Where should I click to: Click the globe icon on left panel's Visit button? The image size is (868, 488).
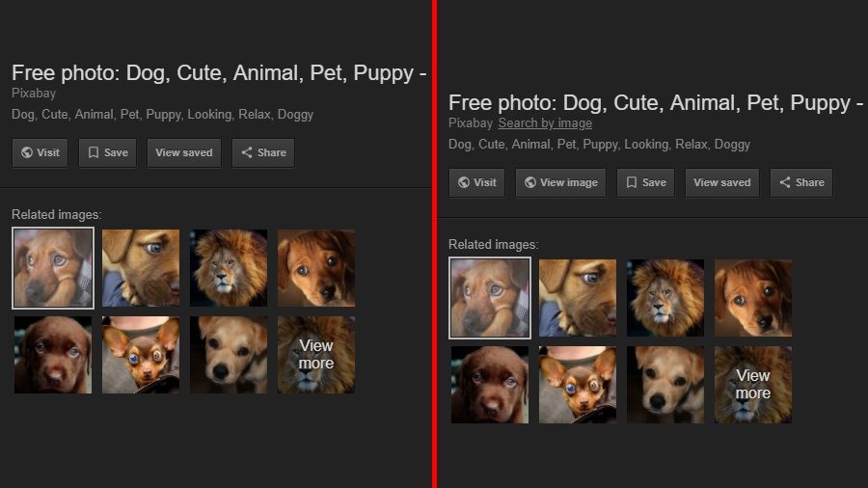coord(26,152)
